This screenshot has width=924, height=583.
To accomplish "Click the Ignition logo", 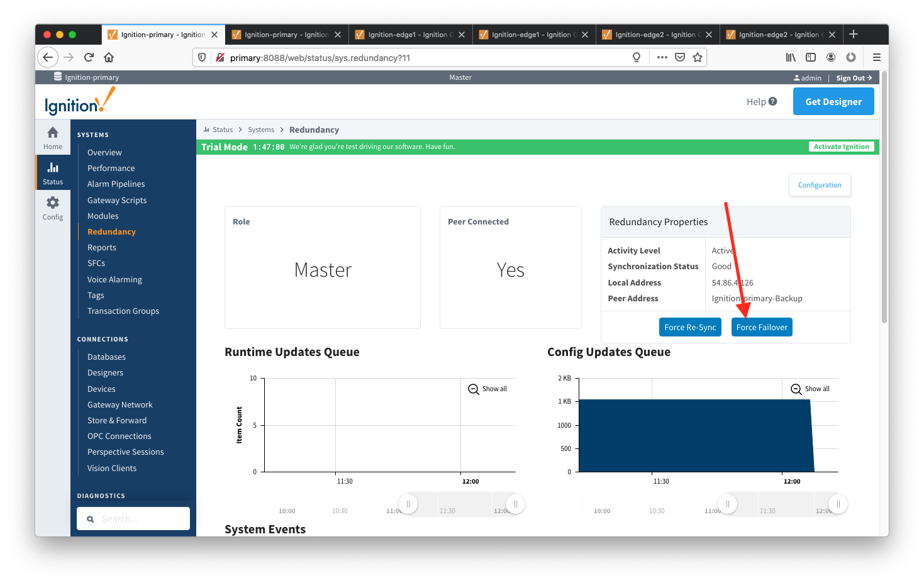I will pos(80,102).
